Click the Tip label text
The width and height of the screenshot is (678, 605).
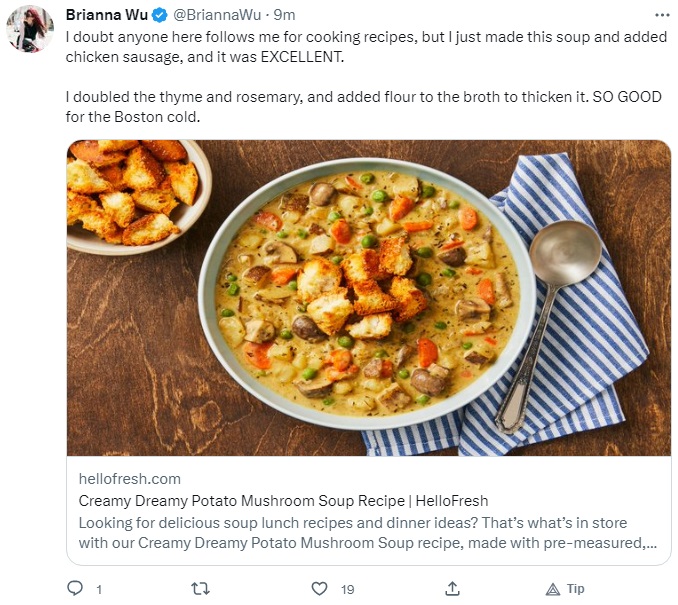click(x=576, y=589)
